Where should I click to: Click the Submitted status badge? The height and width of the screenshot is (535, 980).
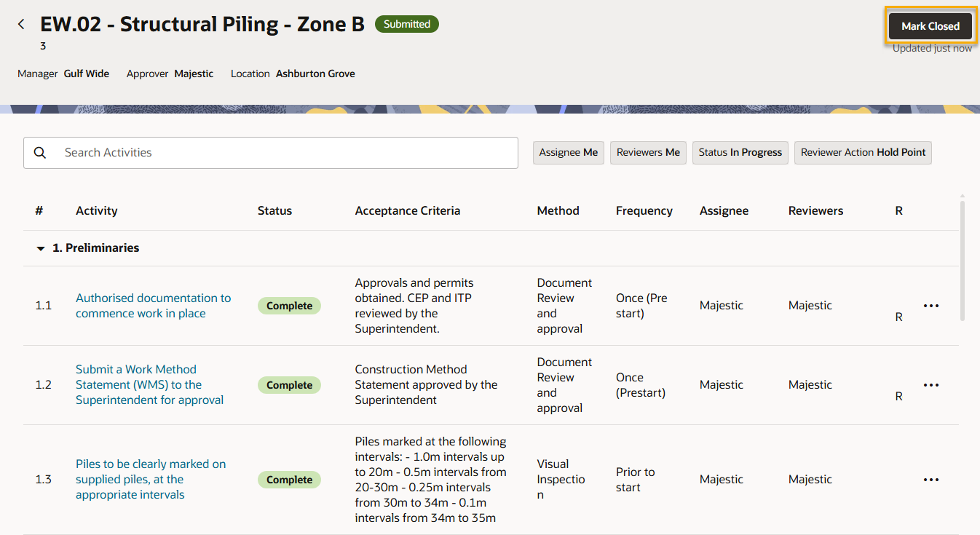click(x=406, y=24)
